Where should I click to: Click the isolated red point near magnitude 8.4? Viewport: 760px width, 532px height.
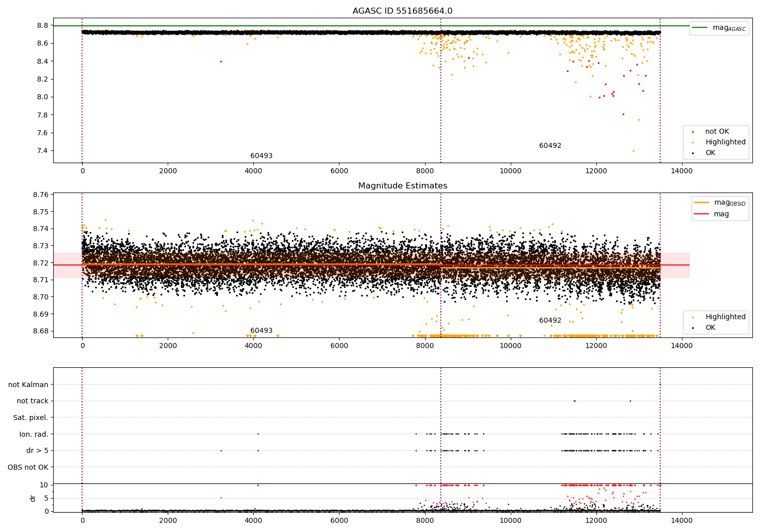(x=221, y=61)
